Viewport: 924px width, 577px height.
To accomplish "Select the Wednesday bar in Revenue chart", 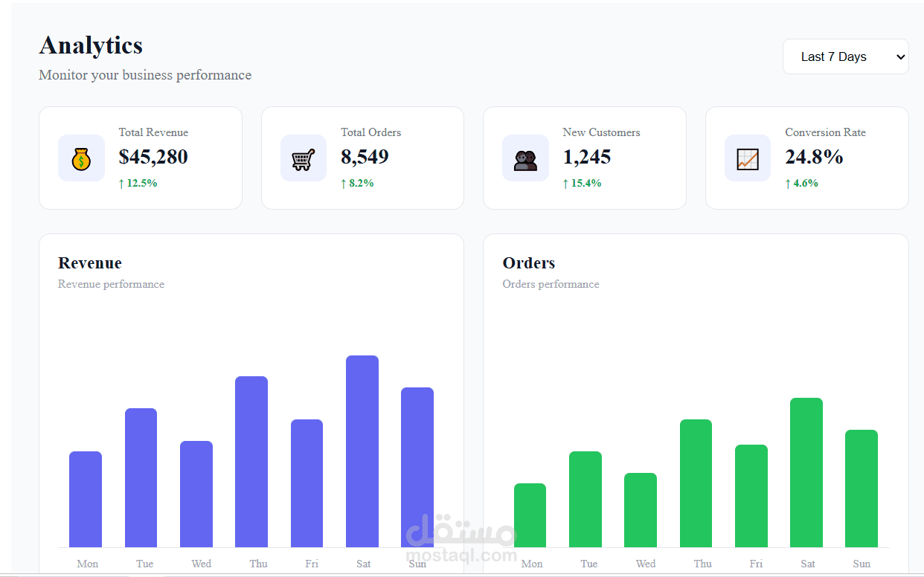I will (x=196, y=494).
